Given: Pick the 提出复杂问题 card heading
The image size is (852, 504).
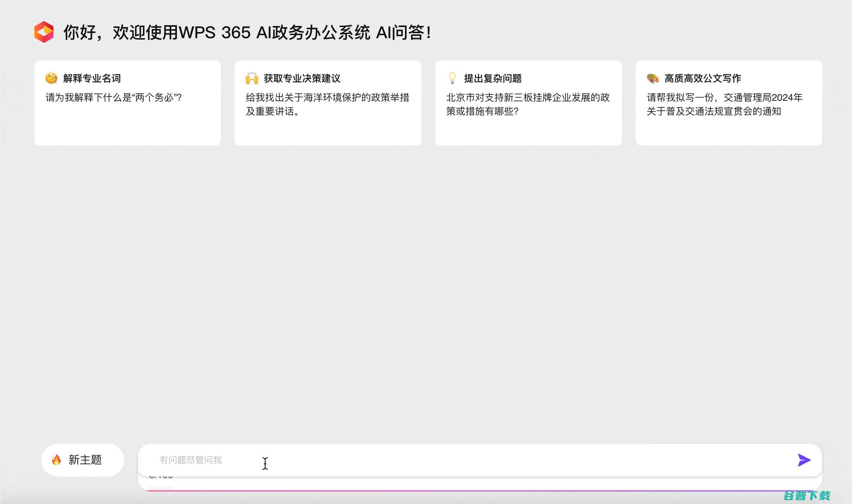Looking at the screenshot, I should coord(493,78).
